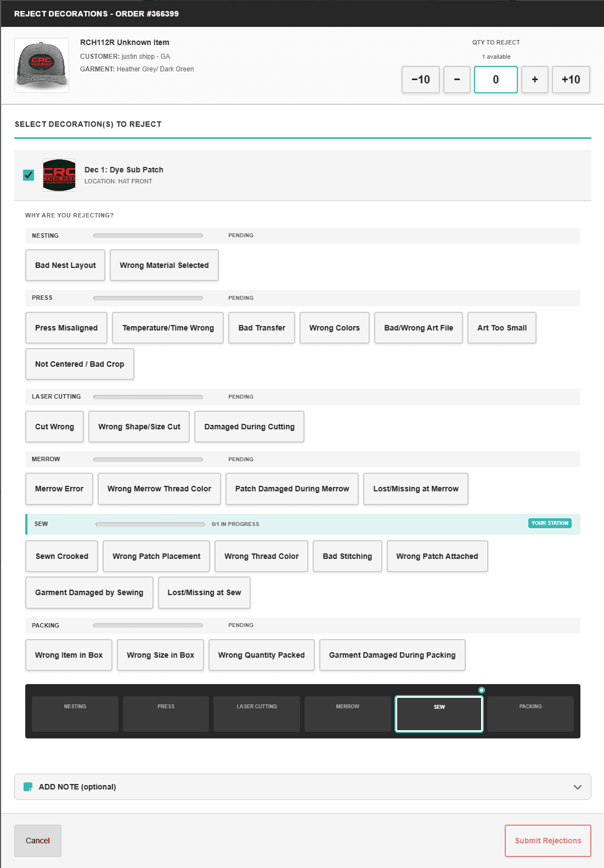Choose Temperature/Time Wrong reason
This screenshot has height=868, width=604.
point(168,328)
